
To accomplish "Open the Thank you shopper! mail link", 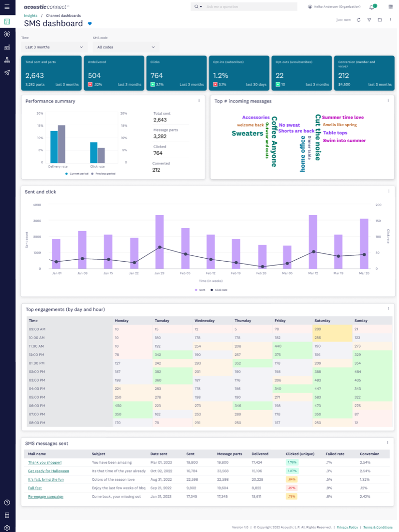I will click(44, 462).
